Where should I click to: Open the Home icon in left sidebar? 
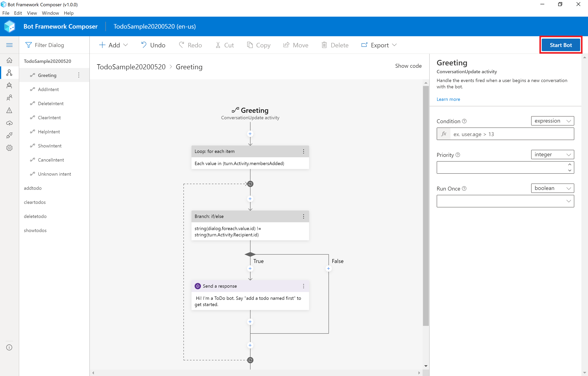tap(9, 60)
